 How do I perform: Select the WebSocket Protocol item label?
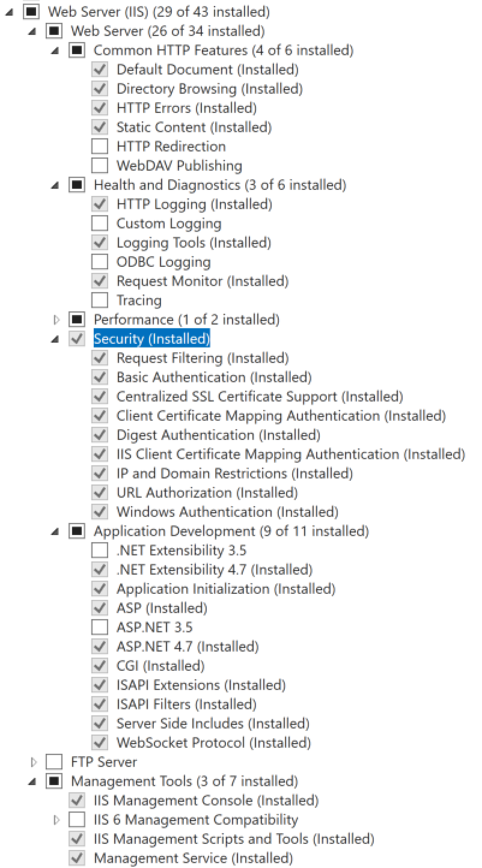213,743
